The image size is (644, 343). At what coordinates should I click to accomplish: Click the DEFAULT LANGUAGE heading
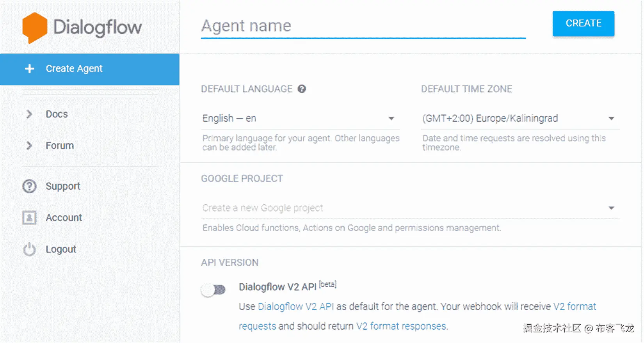[x=247, y=89]
